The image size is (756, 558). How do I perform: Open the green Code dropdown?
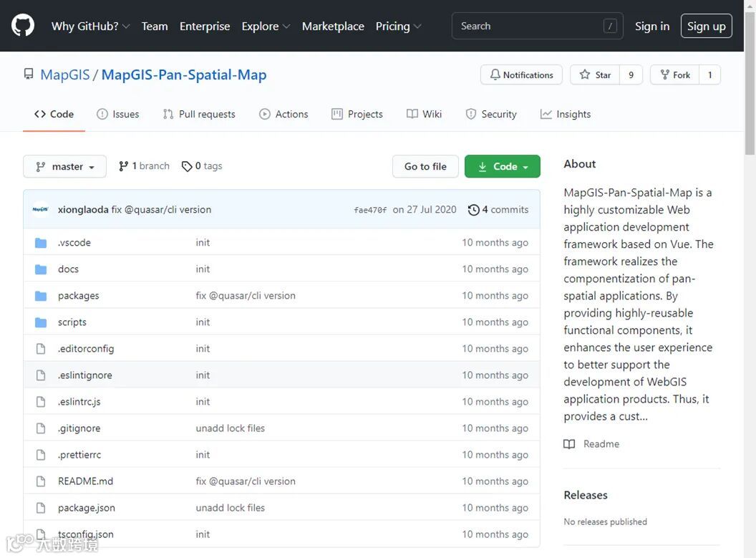tap(503, 166)
